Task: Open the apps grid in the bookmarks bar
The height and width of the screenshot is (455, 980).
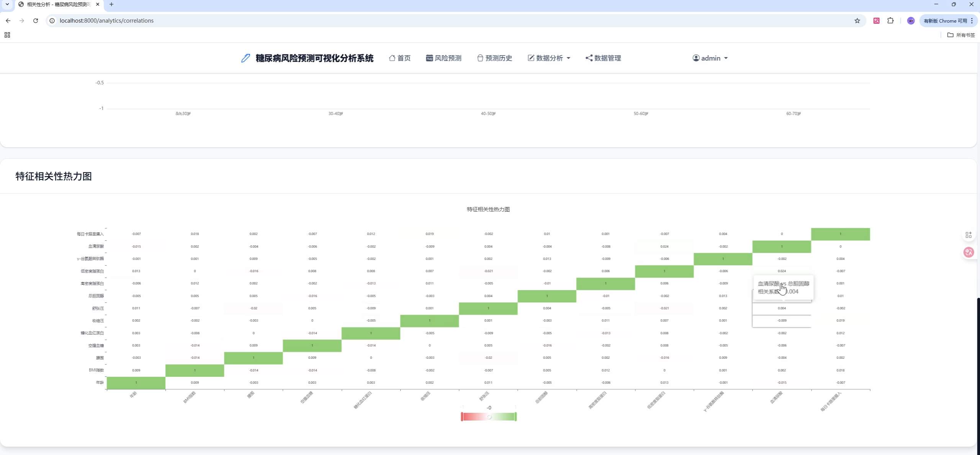Action: [7, 35]
